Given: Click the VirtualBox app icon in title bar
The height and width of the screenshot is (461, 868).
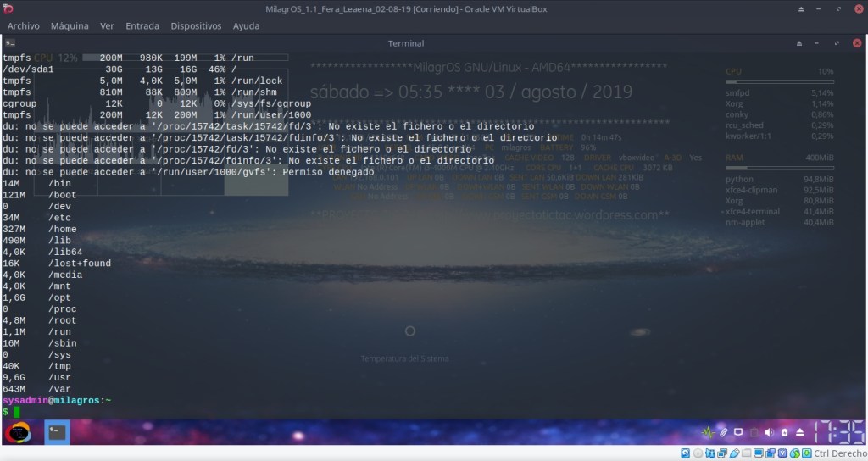Looking at the screenshot, I should (8, 8).
